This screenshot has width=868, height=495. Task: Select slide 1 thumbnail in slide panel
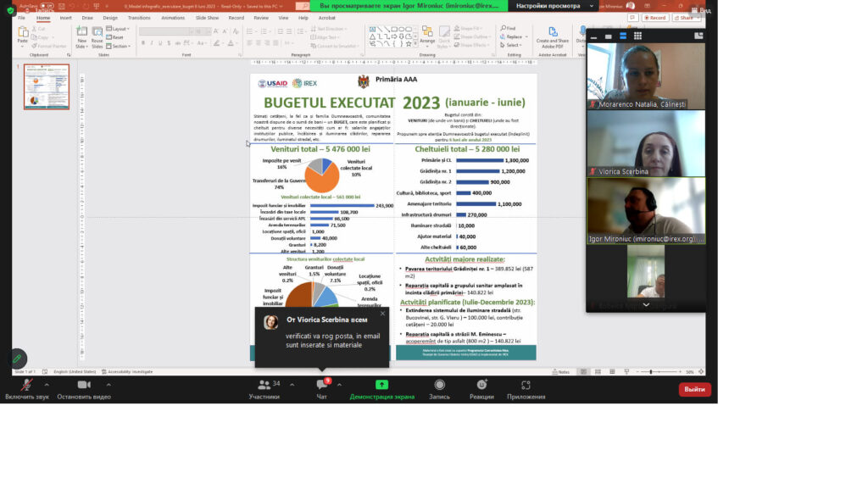tap(47, 86)
